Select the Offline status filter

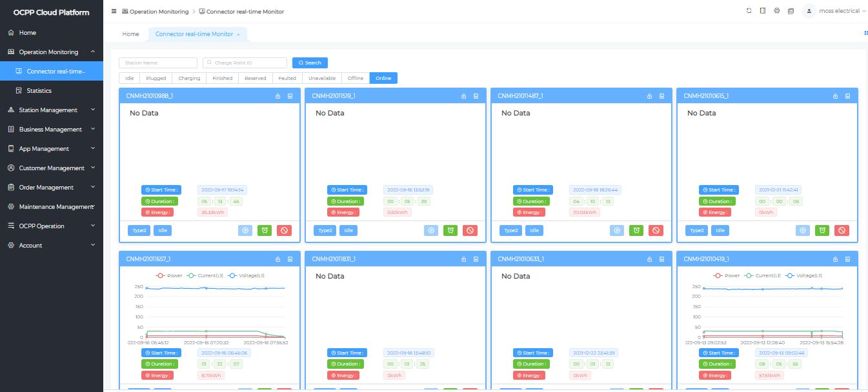point(356,78)
